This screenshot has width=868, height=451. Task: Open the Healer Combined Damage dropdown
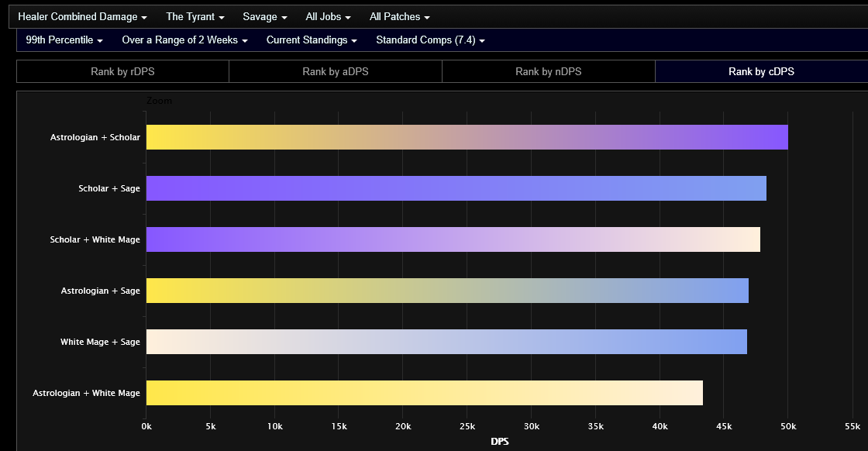(x=82, y=16)
